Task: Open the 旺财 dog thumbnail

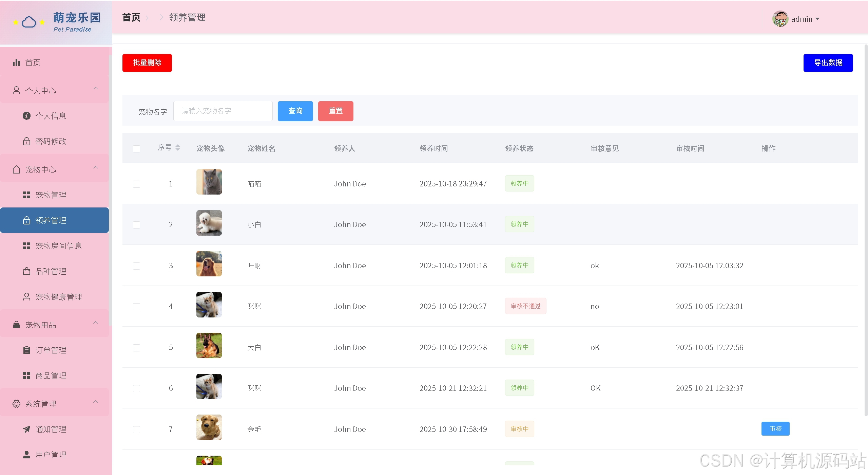Action: point(209,263)
